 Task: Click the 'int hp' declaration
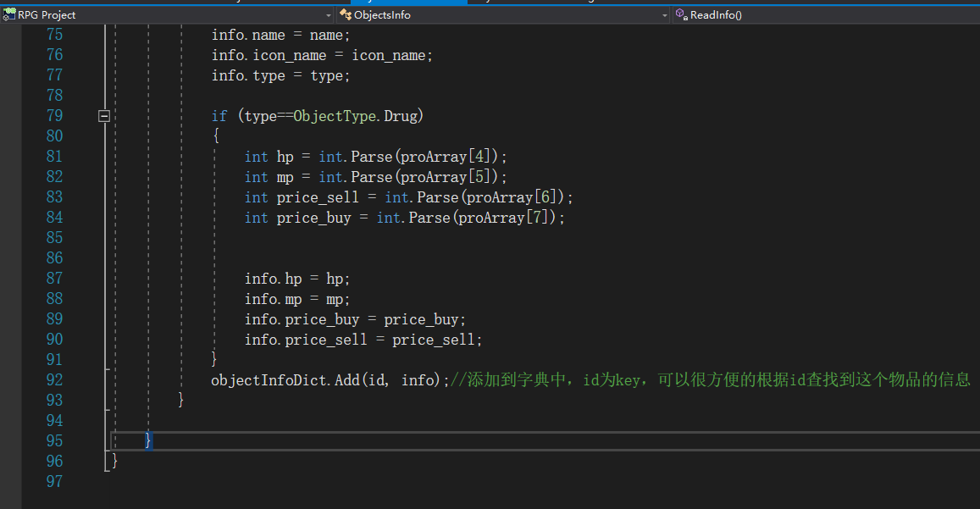269,157
